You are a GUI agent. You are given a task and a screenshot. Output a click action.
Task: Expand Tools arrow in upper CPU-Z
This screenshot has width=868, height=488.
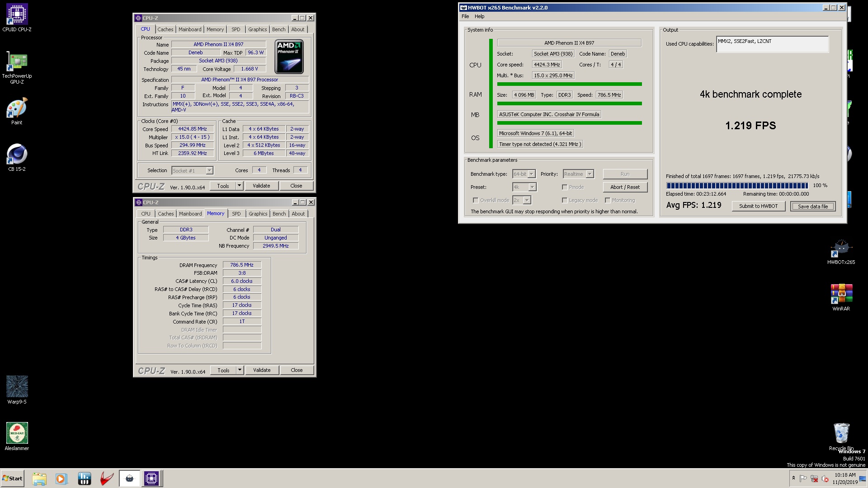tap(239, 186)
